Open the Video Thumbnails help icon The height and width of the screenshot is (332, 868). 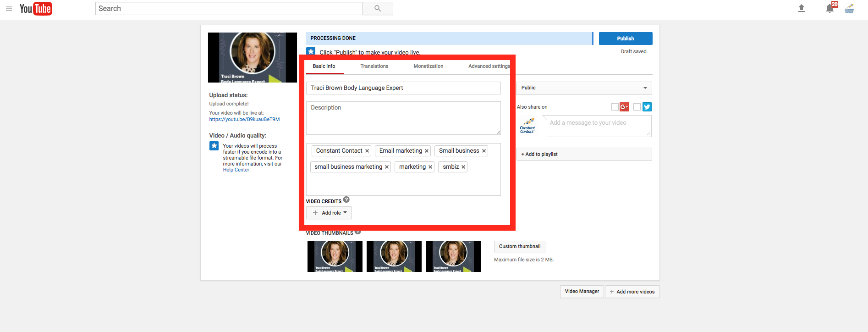click(358, 232)
